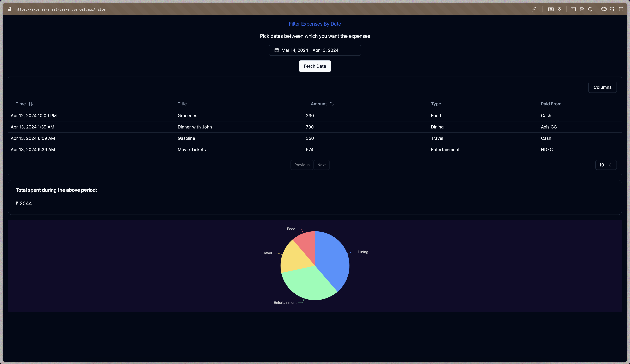Toggle sort order on the Time column

click(30, 104)
